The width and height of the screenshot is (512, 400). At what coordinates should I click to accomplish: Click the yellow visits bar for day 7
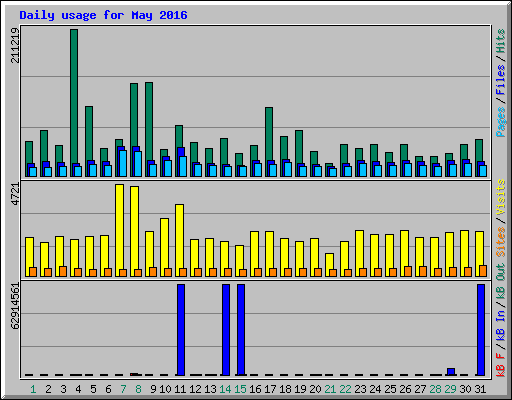(119, 227)
